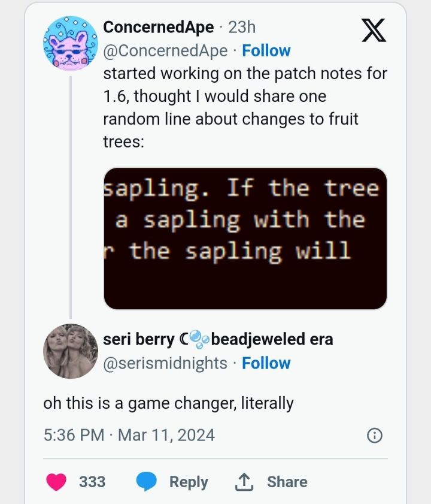The image size is (431, 504).
Task: Click the 333 likes count
Action: point(92,482)
